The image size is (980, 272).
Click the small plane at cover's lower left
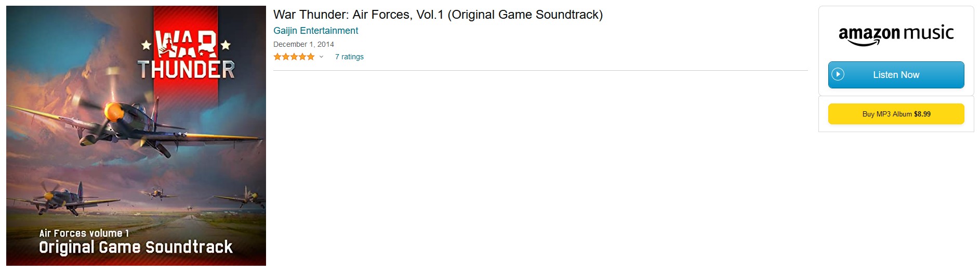pos(60,197)
